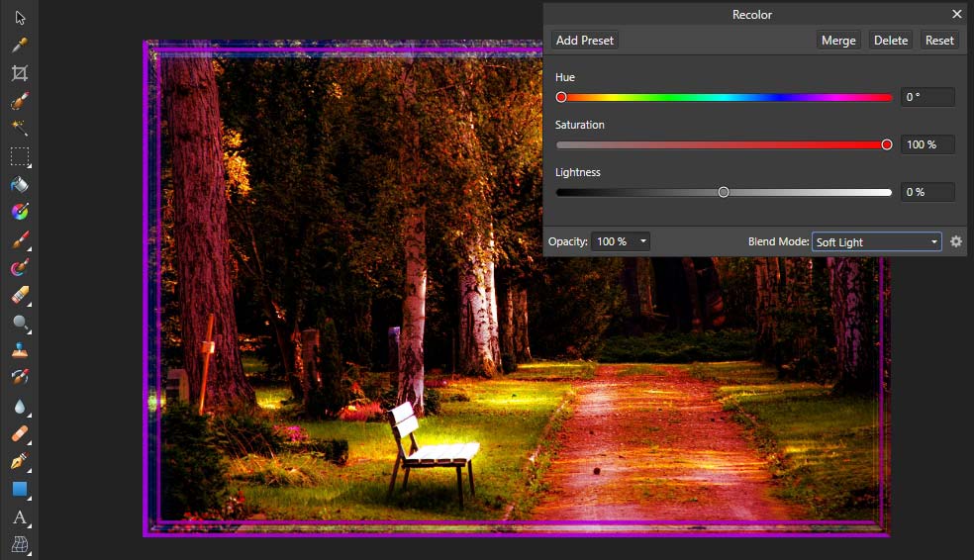Open the Blend Mode Soft Light dropdown
The image size is (974, 560).
(876, 241)
